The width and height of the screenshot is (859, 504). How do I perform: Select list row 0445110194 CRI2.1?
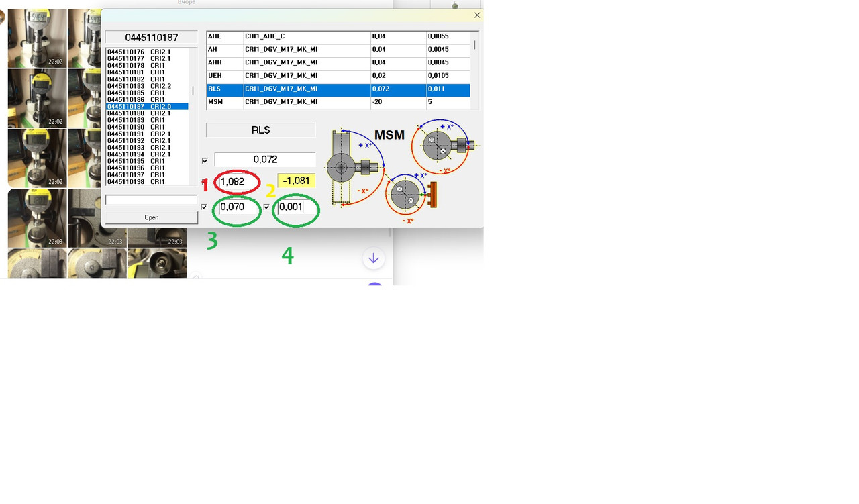click(x=147, y=154)
